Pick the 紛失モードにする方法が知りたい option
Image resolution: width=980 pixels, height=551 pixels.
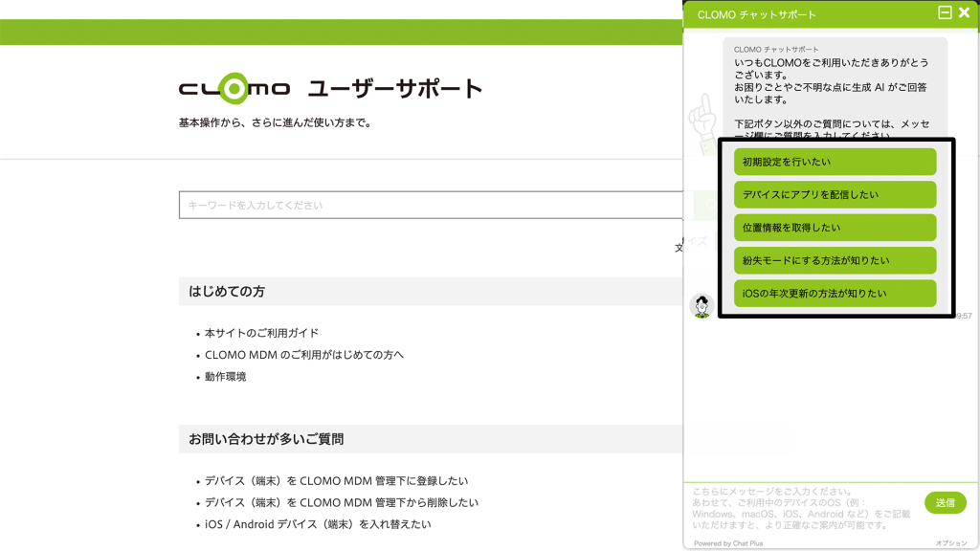pyautogui.click(x=835, y=260)
